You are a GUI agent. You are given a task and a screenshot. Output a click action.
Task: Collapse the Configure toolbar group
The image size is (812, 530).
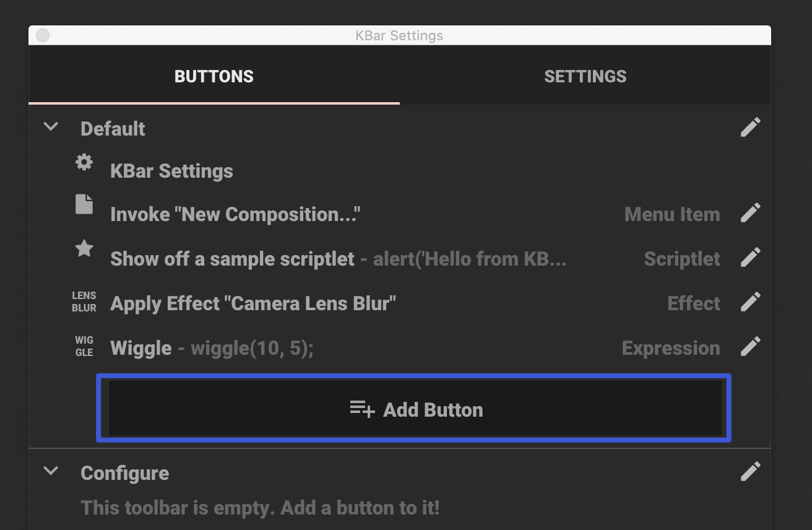point(51,471)
